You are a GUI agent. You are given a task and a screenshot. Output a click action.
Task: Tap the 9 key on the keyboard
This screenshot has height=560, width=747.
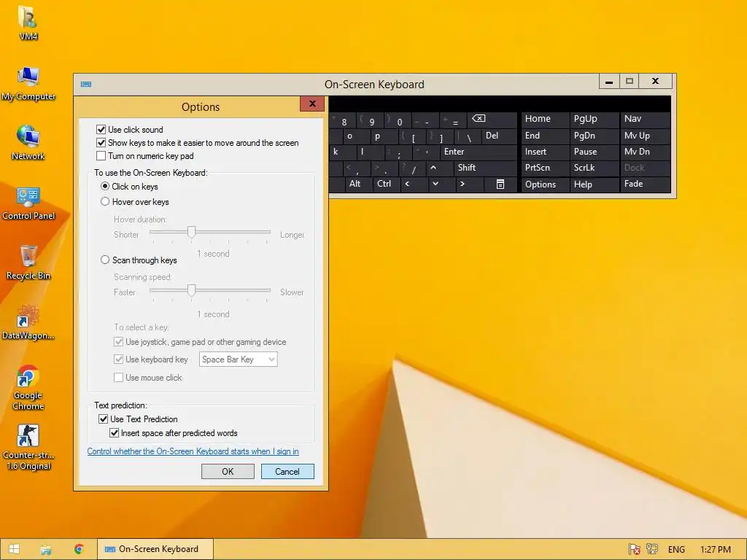370,121
